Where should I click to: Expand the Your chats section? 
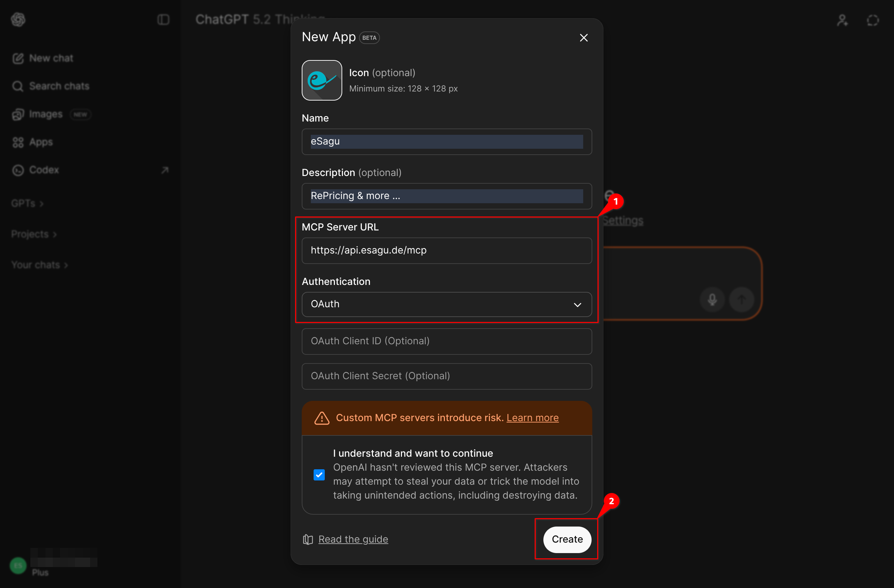coord(39,265)
